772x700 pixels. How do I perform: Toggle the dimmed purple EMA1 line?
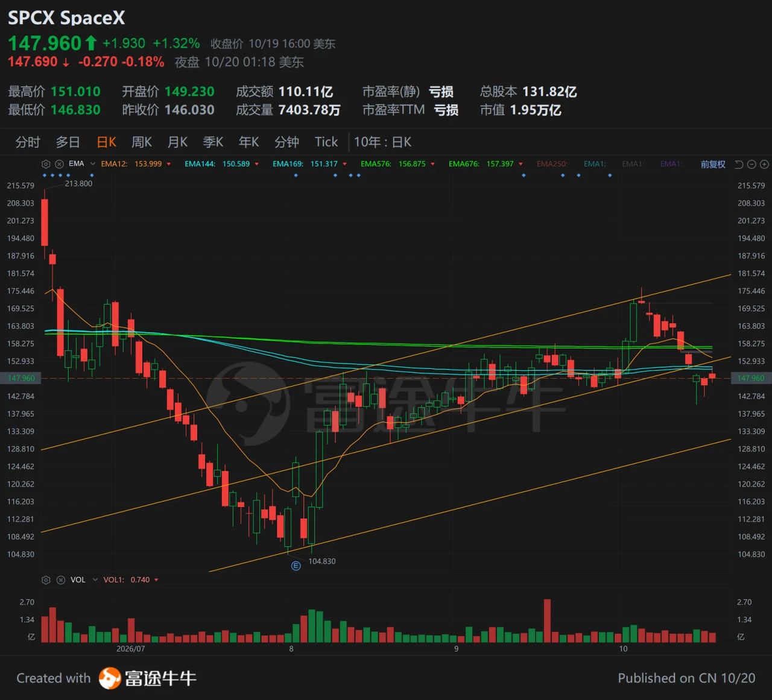click(671, 164)
